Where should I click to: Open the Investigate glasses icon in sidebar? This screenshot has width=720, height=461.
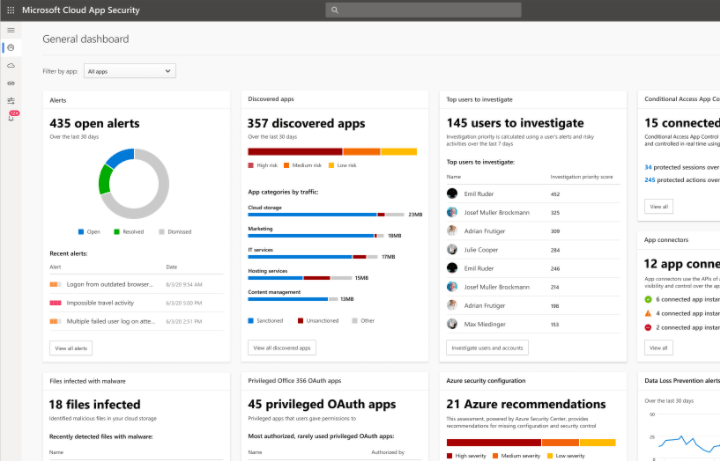click(x=11, y=83)
